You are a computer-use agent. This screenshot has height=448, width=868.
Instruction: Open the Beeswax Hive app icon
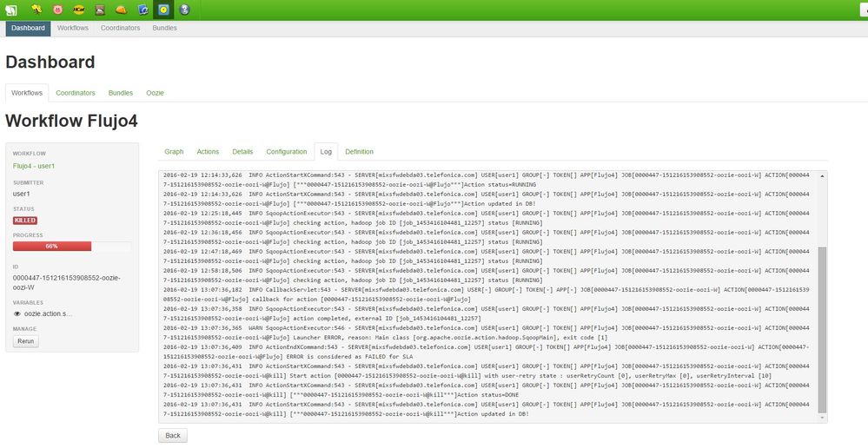coord(36,10)
